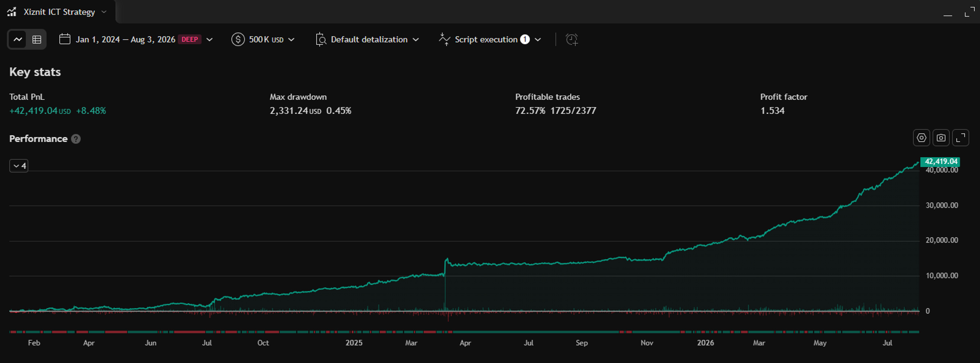Click the add alert clock icon

pyautogui.click(x=572, y=39)
